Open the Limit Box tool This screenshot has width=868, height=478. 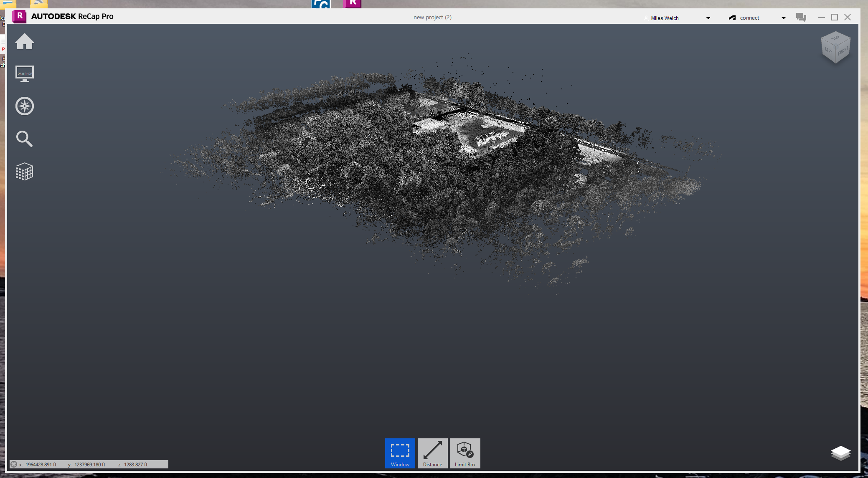[x=465, y=453]
